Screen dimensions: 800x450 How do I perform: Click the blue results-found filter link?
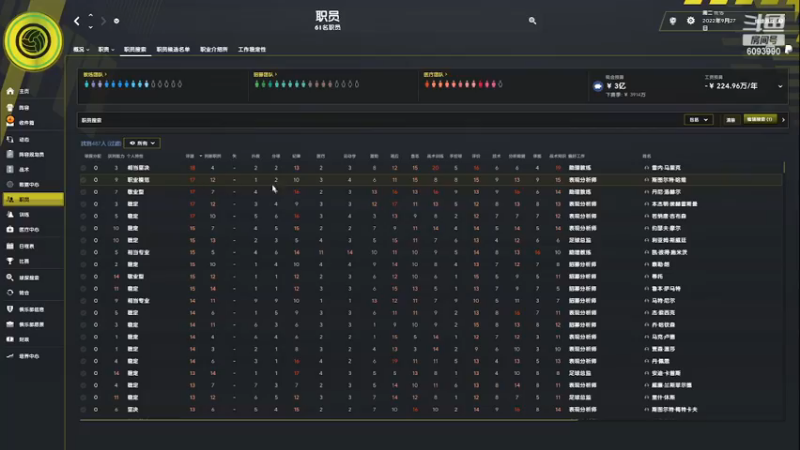coord(101,143)
